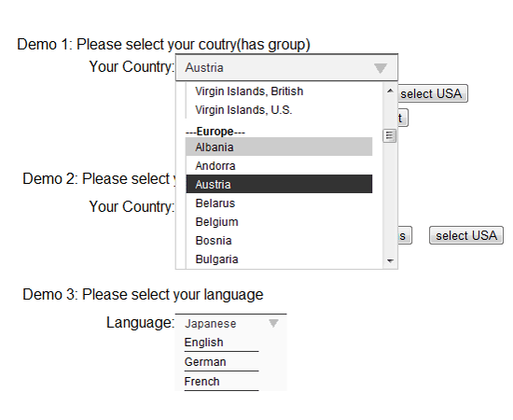Select English in the language list

pos(221,343)
